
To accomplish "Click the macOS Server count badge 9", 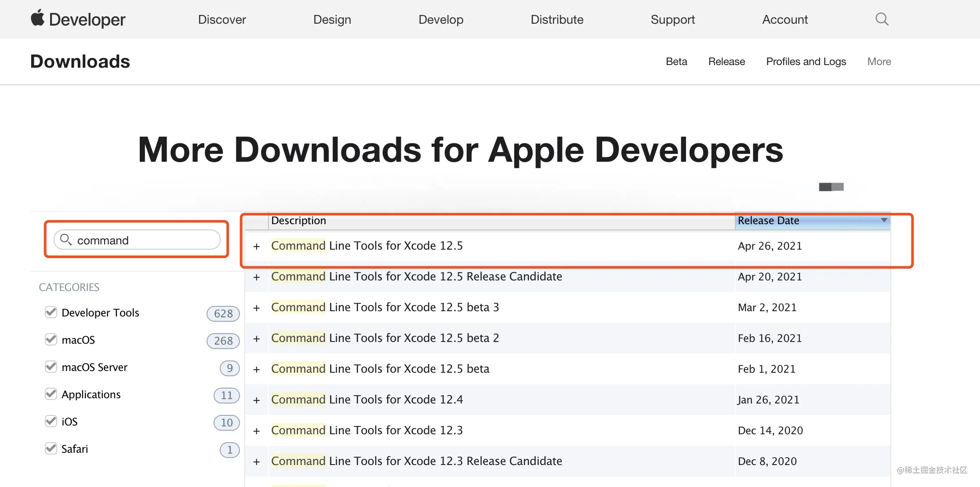I will point(230,368).
